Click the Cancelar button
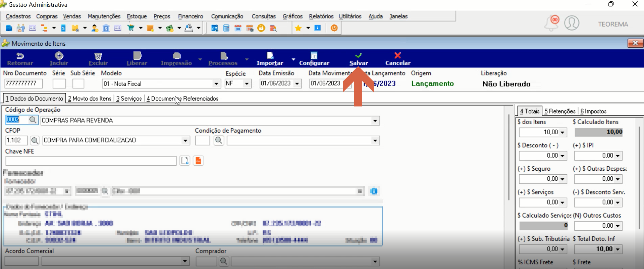The height and width of the screenshot is (269, 644). click(398, 59)
